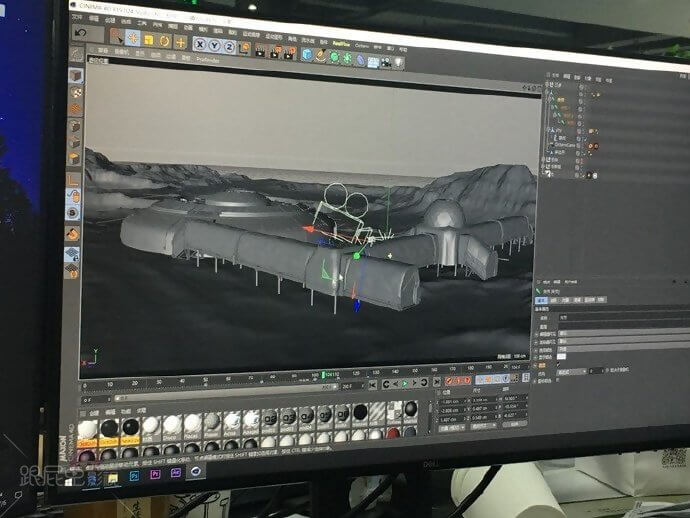Open the dropdown in Attributes panel bottom row
690x518 pixels.
(x=572, y=370)
